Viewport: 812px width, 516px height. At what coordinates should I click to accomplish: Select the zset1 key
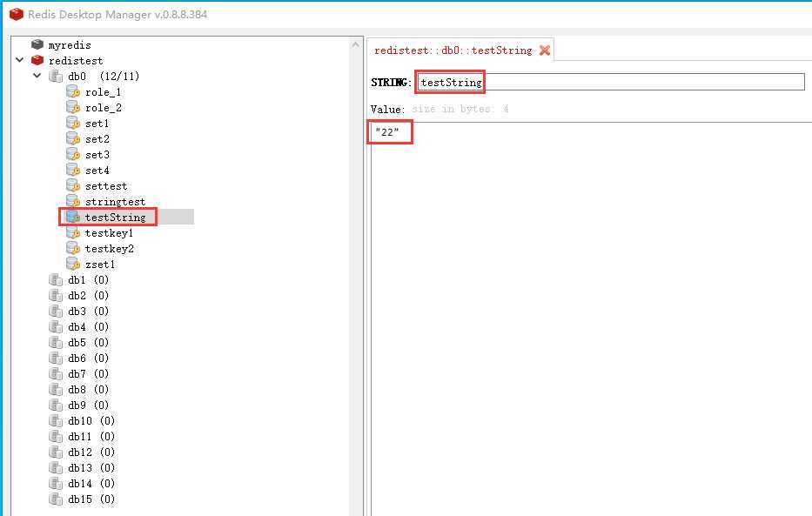pos(100,264)
